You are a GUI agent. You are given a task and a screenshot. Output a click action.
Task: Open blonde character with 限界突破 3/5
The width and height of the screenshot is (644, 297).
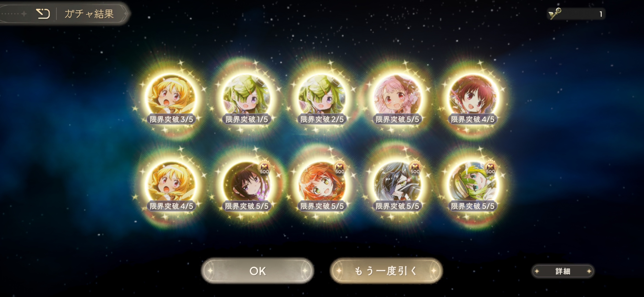click(x=171, y=98)
